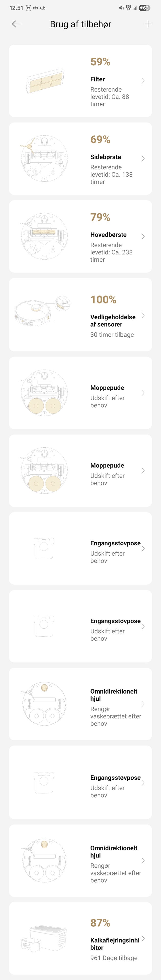161x980 pixels.
Task: Select the Hovedbørste title text
Action: coord(108,235)
